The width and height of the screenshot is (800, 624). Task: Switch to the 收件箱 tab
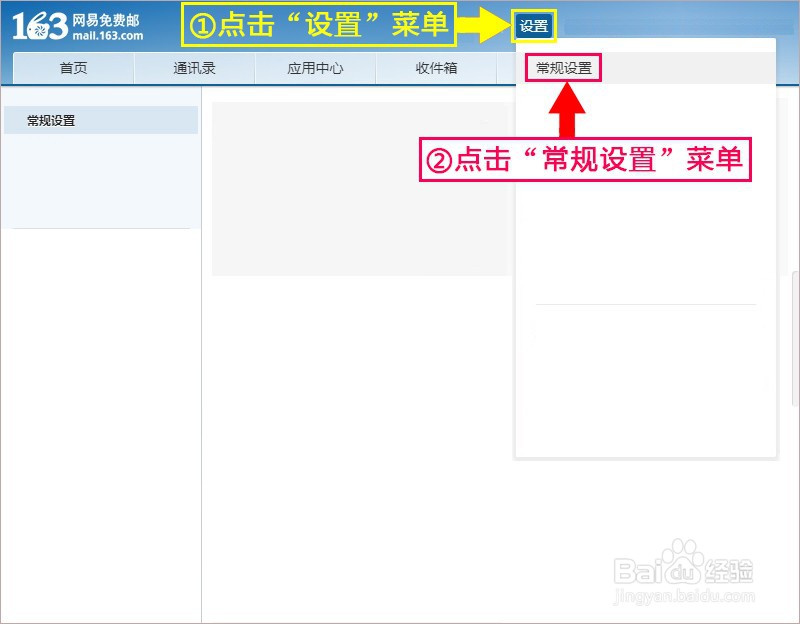[437, 68]
